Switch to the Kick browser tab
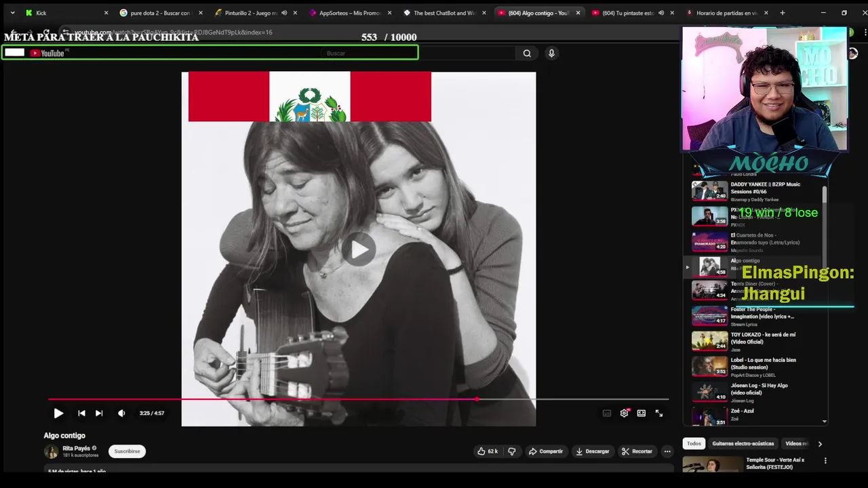868x488 pixels. [x=65, y=13]
